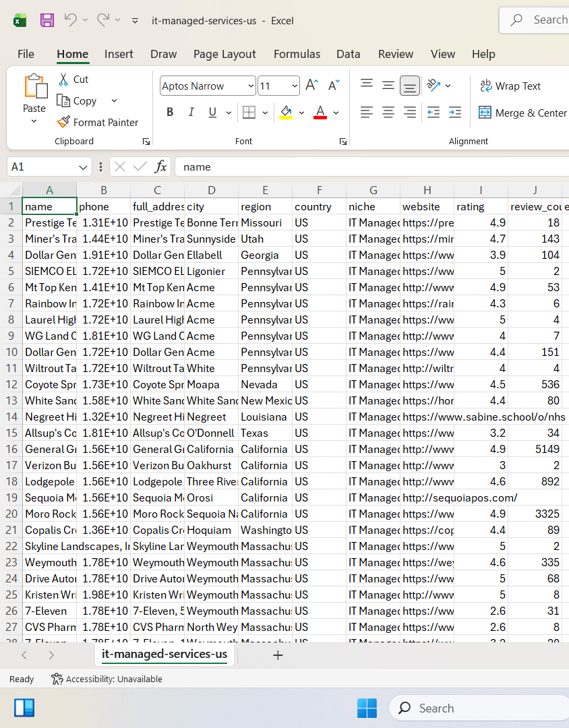Viewport: 569px width, 728px height.
Task: Click the Windows Start button
Action: 367,708
